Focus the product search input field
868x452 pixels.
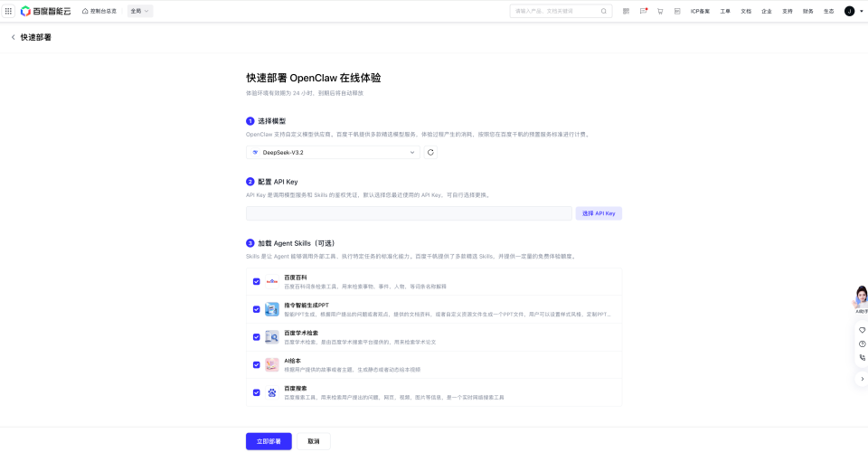554,11
